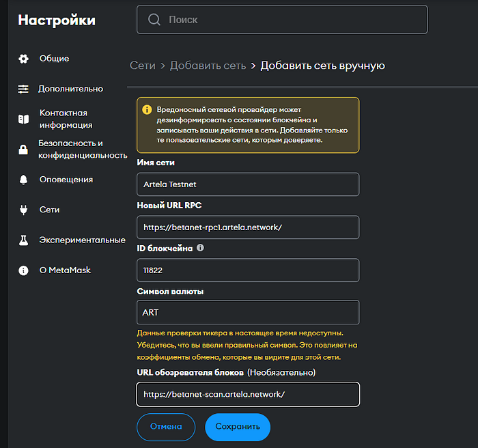Click the Новый URL RPC input field

pos(248,227)
